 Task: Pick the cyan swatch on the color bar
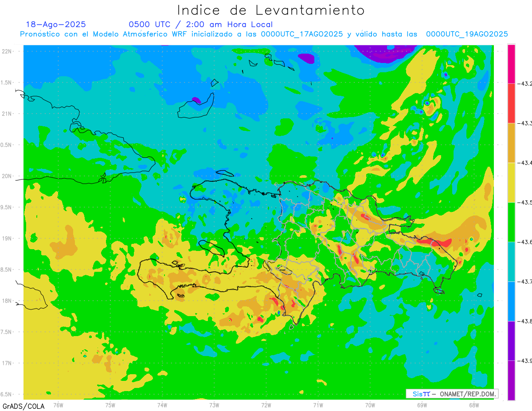pyautogui.click(x=511, y=262)
